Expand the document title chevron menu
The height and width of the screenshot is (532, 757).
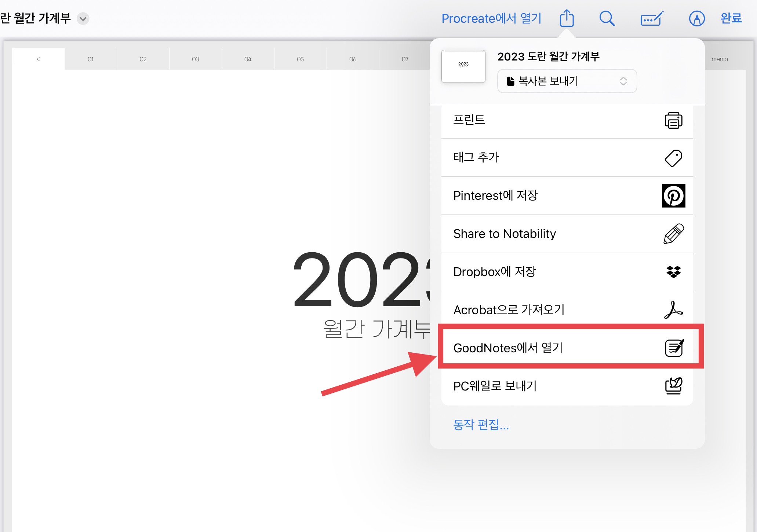click(x=83, y=18)
